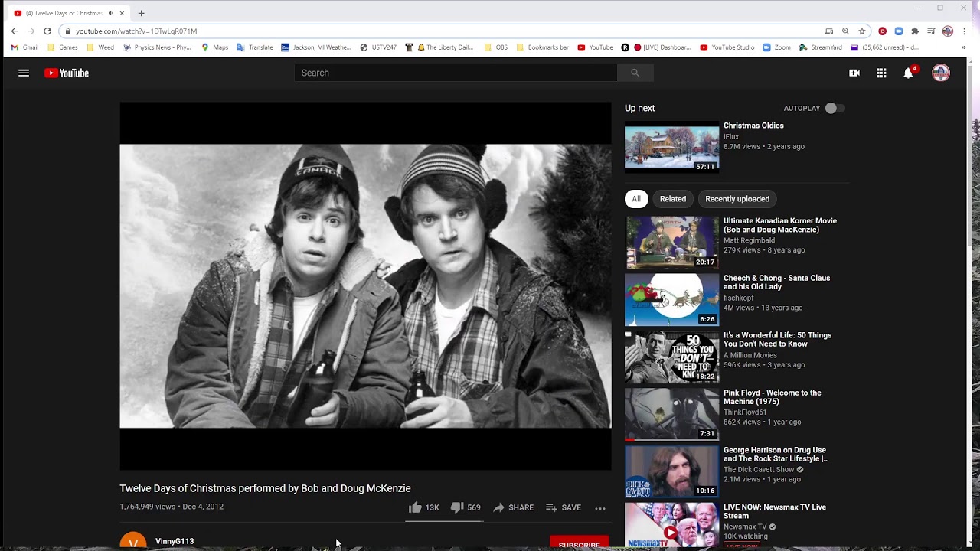Click the browser address bar URL
The image size is (980, 551).
136,31
